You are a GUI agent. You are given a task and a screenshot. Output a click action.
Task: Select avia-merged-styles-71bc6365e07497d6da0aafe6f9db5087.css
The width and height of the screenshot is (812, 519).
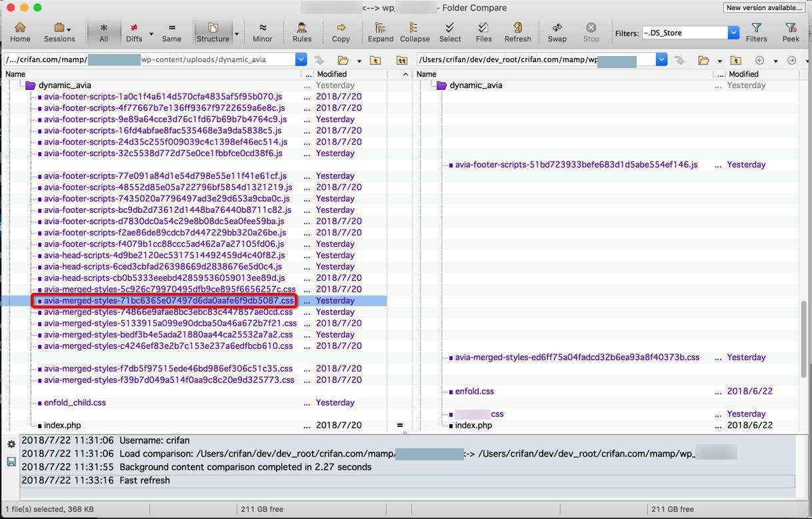tap(169, 301)
